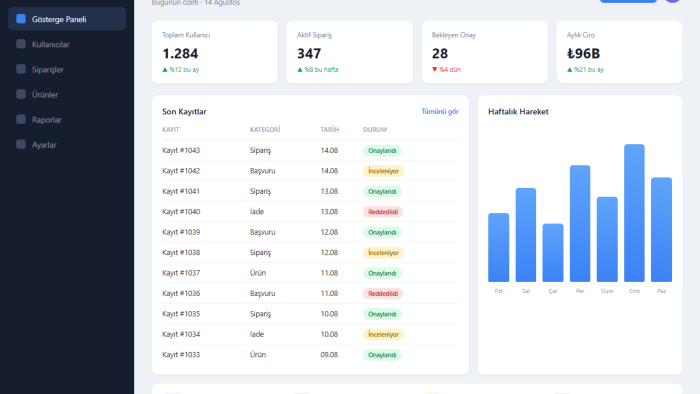Open the Siparişler sidebar item
The height and width of the screenshot is (394, 700).
point(67,69)
